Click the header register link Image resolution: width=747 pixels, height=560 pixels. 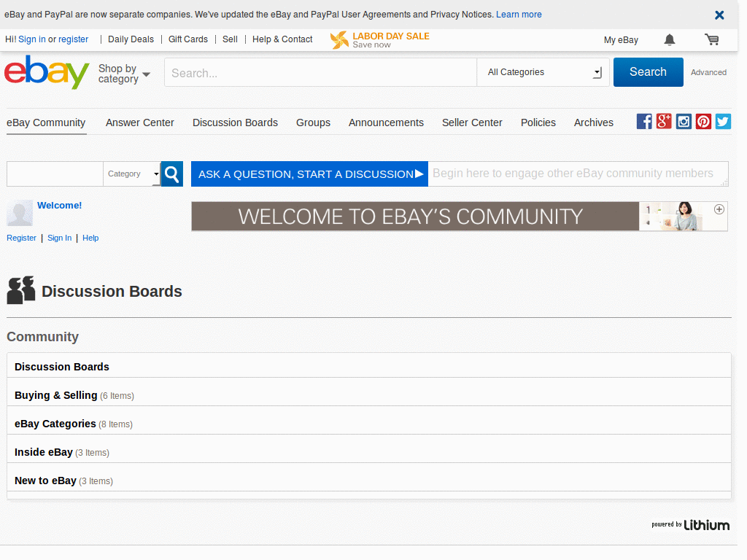click(74, 39)
